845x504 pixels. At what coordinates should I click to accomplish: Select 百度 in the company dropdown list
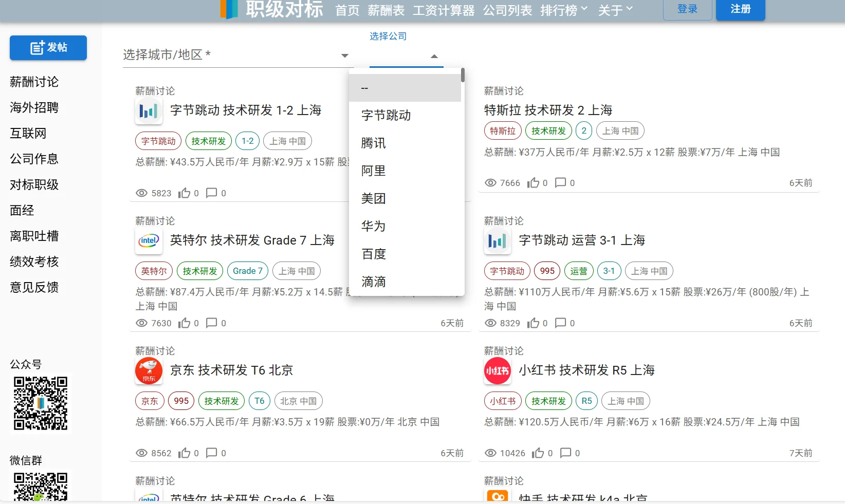405,254
